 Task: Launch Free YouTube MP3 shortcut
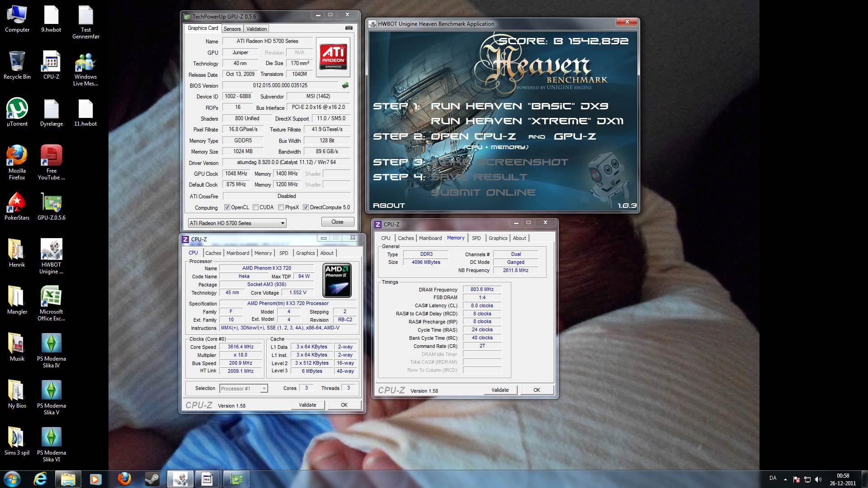tap(51, 163)
